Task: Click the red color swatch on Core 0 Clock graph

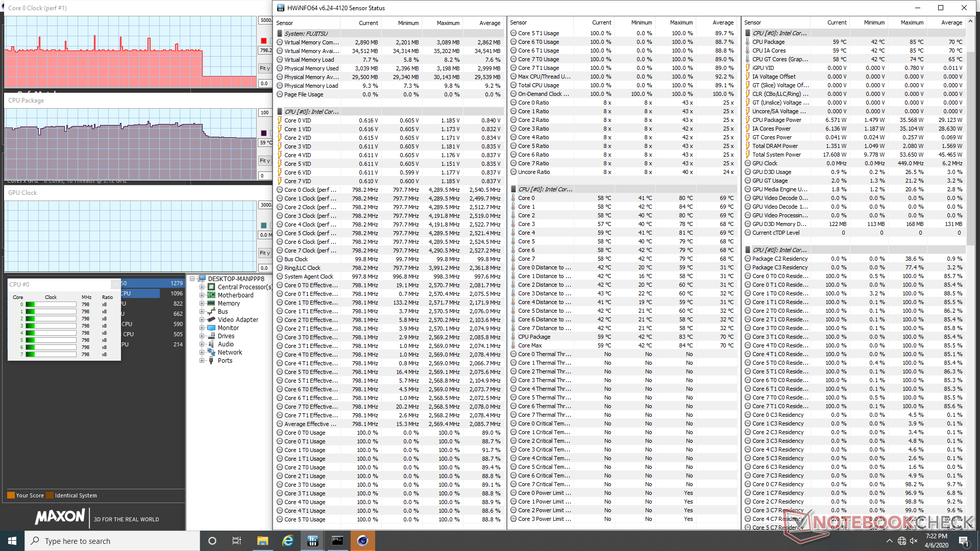Action: pos(264,41)
